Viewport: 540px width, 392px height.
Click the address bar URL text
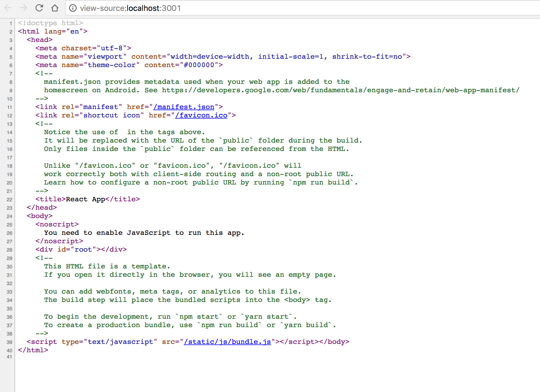pyautogui.click(x=130, y=8)
